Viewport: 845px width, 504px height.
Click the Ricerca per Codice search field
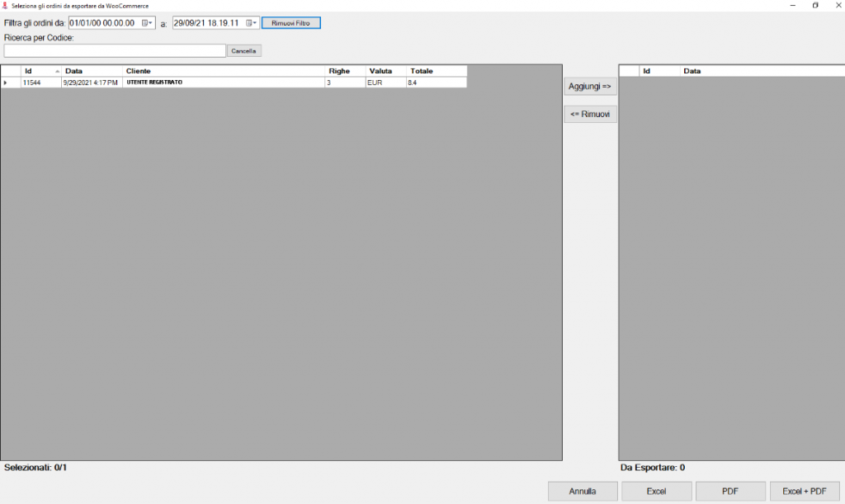coord(114,51)
